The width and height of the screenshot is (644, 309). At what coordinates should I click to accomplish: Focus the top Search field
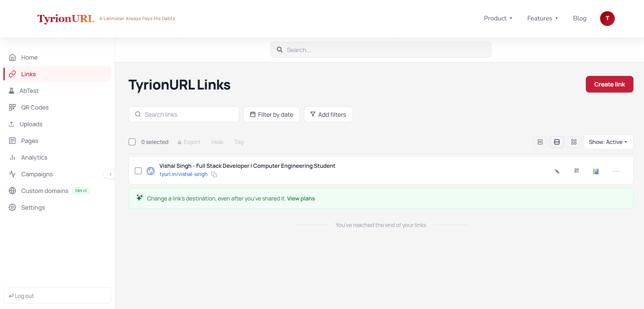point(381,50)
